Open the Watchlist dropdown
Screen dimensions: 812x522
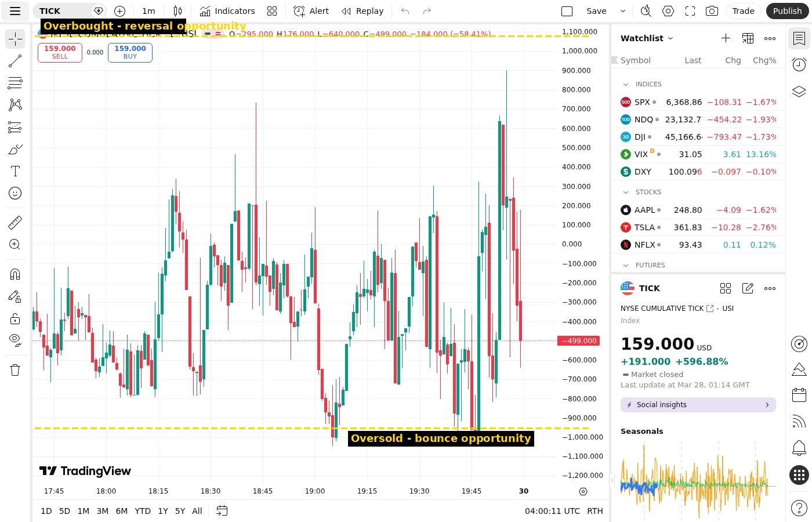(x=647, y=38)
